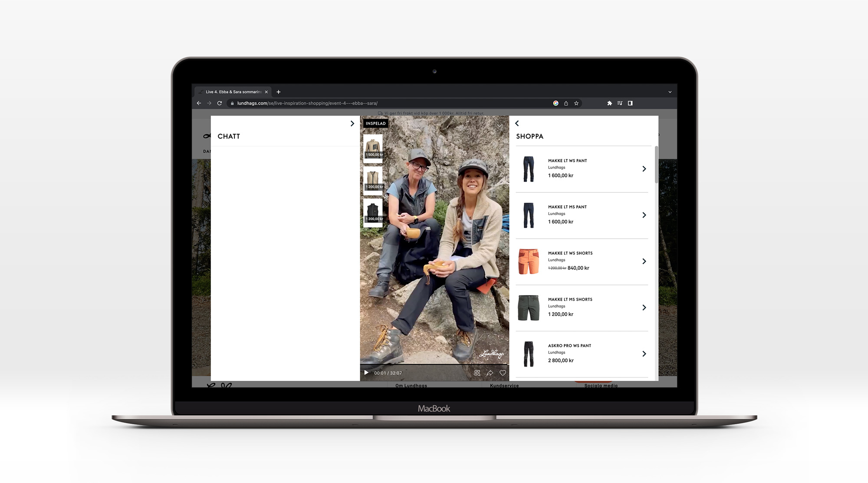This screenshot has height=483, width=868.
Task: Expand the tab search chevron
Action: 670,92
